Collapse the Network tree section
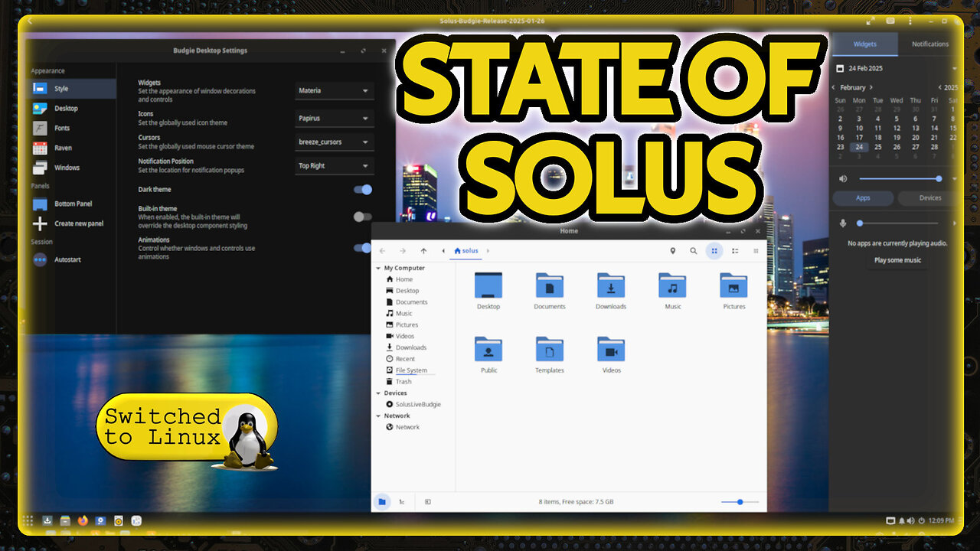The width and height of the screenshot is (980, 551). [378, 416]
